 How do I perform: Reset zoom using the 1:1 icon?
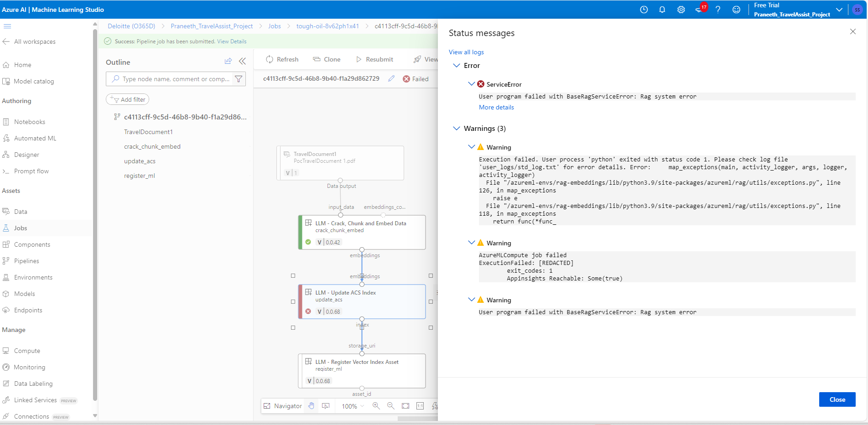coord(420,406)
